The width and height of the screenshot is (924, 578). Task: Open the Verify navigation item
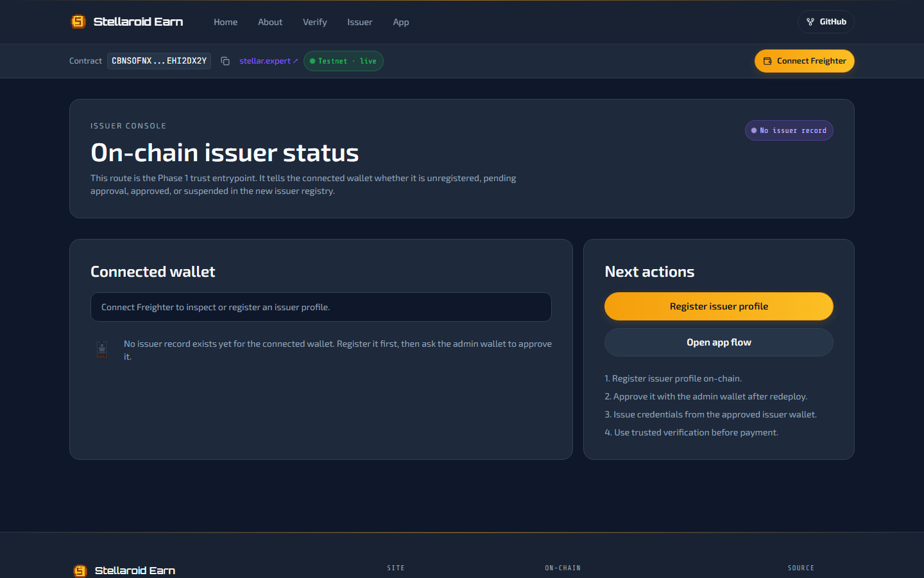(314, 22)
